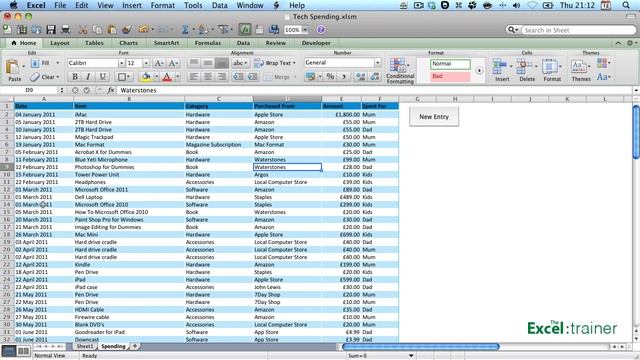Viewport: 640px width, 360px height.
Task: Open Conditional Formatting menu
Action: (400, 71)
